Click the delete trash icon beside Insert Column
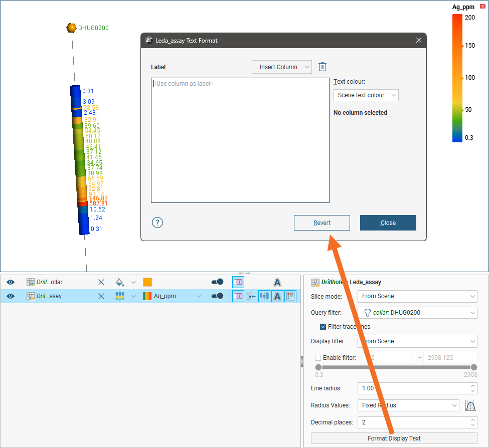This screenshot has height=448, width=489. pos(322,67)
